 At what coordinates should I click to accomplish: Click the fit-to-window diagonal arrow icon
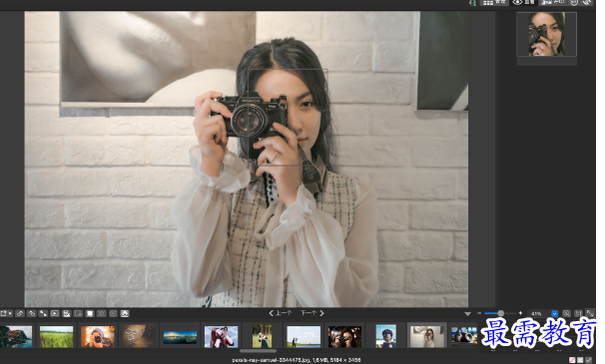pyautogui.click(x=590, y=313)
